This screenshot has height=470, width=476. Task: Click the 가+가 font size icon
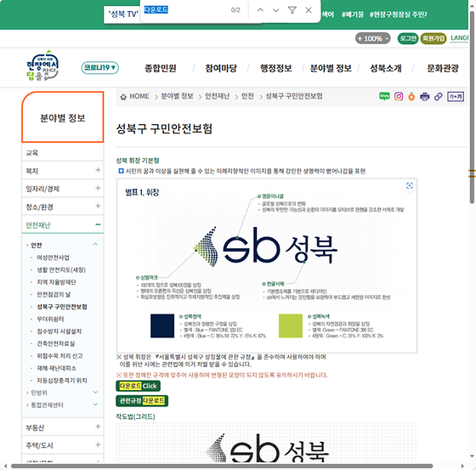(456, 97)
